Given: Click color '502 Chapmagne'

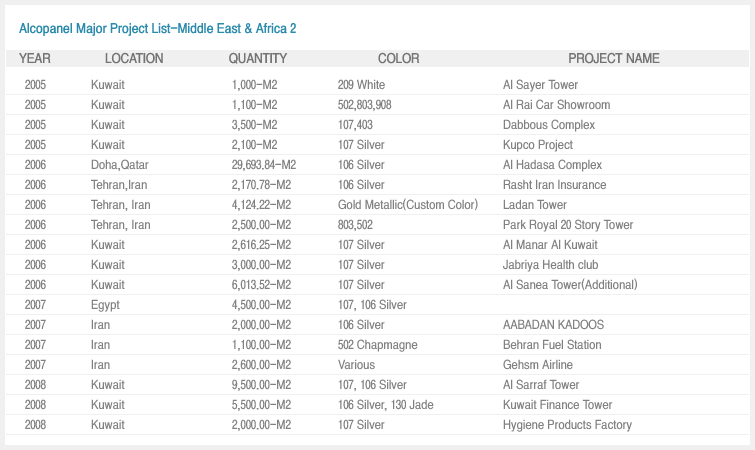Looking at the screenshot, I should point(378,345).
